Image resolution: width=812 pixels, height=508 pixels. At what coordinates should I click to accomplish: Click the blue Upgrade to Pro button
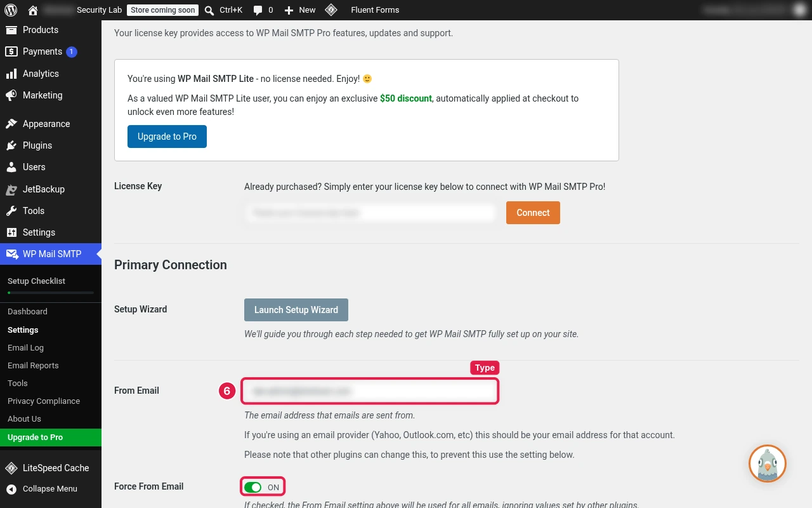pos(167,137)
